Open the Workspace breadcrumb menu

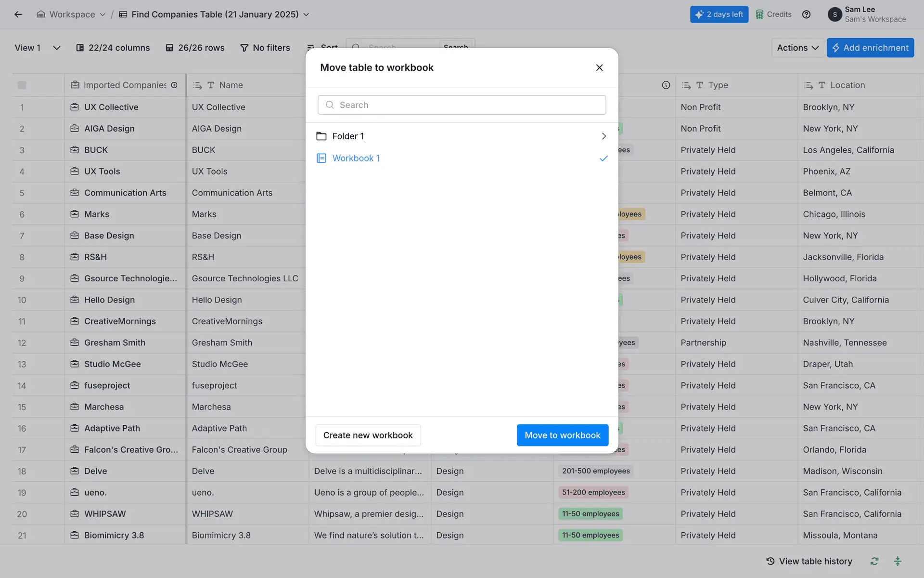[x=71, y=14]
